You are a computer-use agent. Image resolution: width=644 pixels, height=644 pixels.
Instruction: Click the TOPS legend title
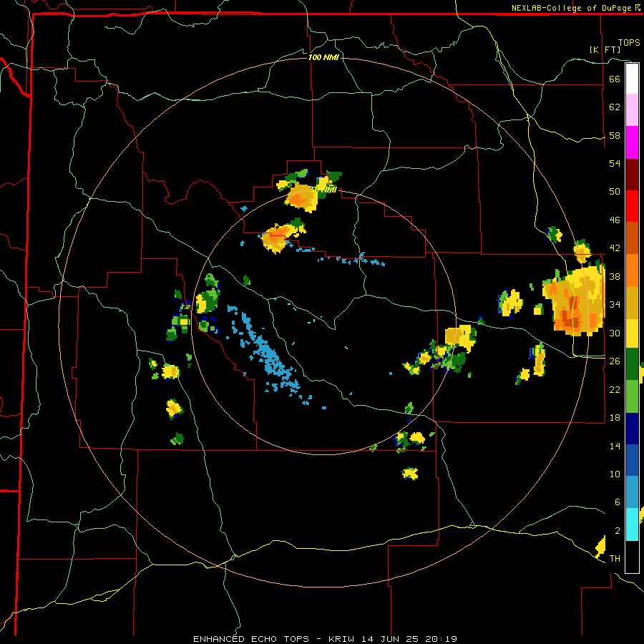coord(629,43)
